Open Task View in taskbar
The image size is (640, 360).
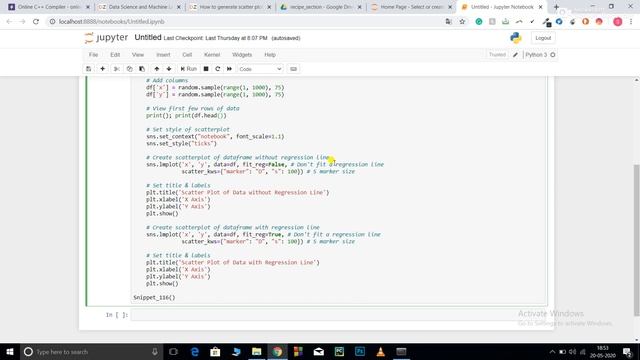(x=173, y=351)
